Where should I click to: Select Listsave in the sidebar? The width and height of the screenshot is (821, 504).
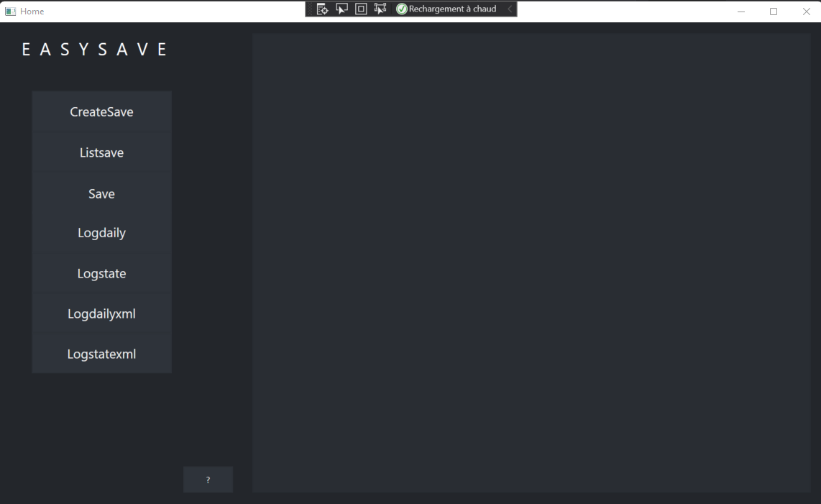(101, 152)
